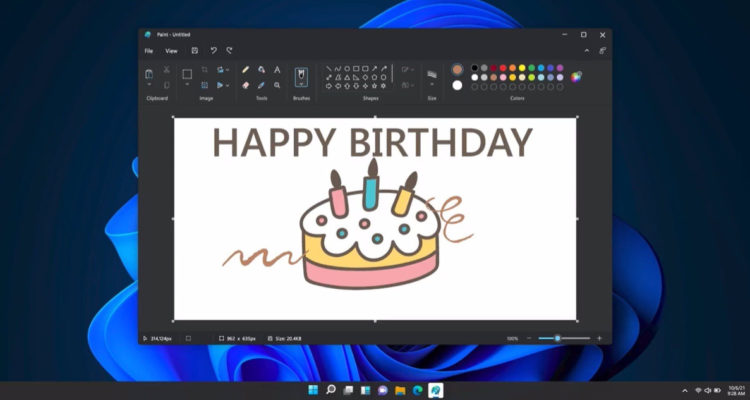Choose the Up arrow shape
The image size is (750, 400).
tap(347, 86)
